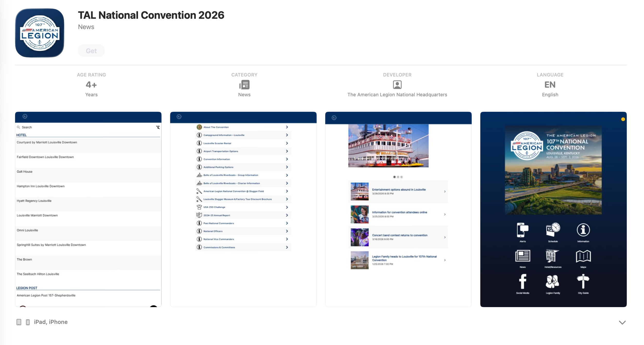Select the second carousel page dot
This screenshot has width=644, height=345.
pos(398,177)
